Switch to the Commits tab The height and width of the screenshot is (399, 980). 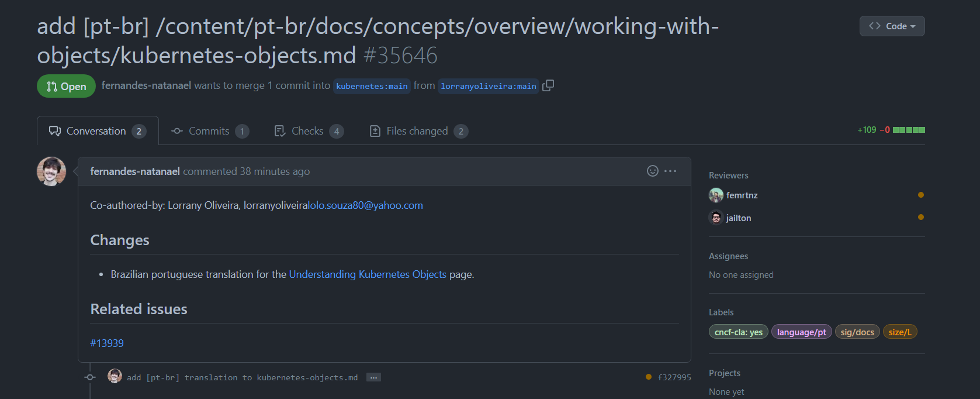[210, 131]
